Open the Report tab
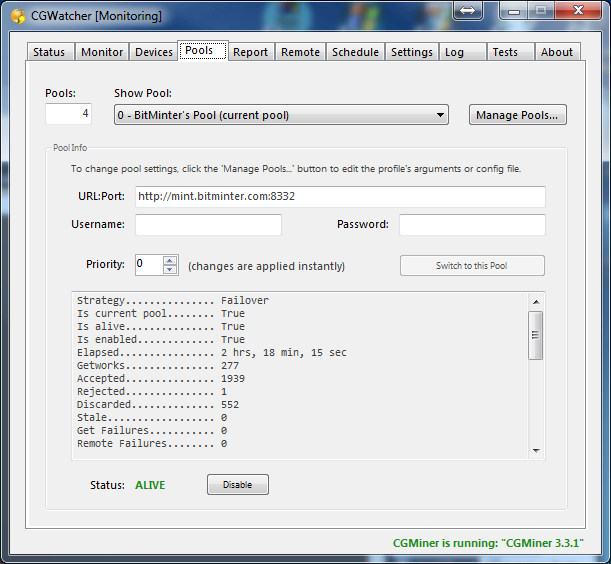Viewport: 611px width, 564px height. [251, 52]
